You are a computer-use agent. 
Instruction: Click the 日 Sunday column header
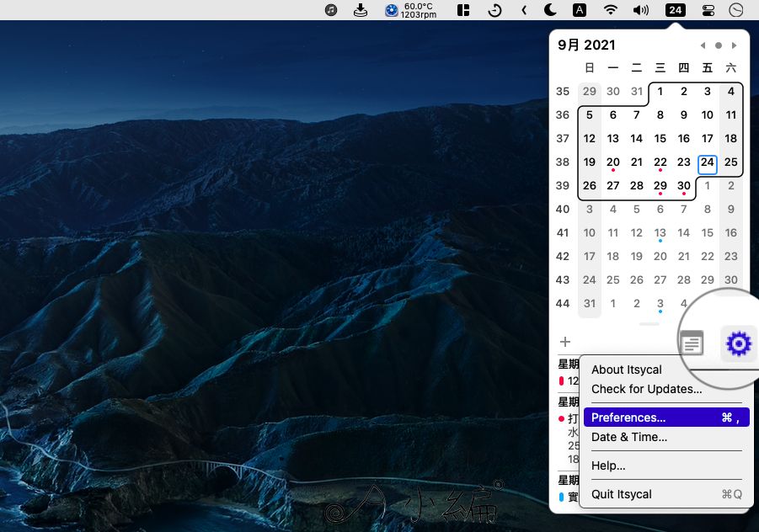(x=589, y=67)
